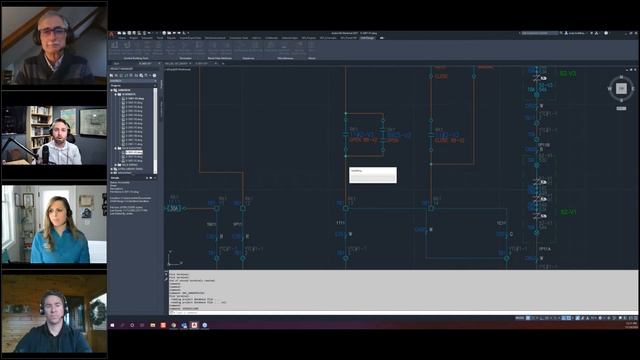Open the Conversion Tools ribbon tab

tap(239, 38)
